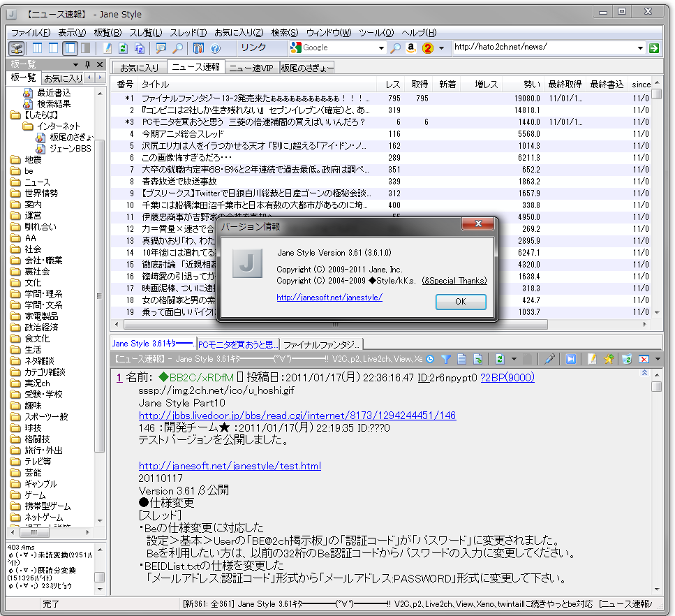This screenshot has height=616, width=675.
Task: Click the recycle bin delete log icon
Action: 627,359
